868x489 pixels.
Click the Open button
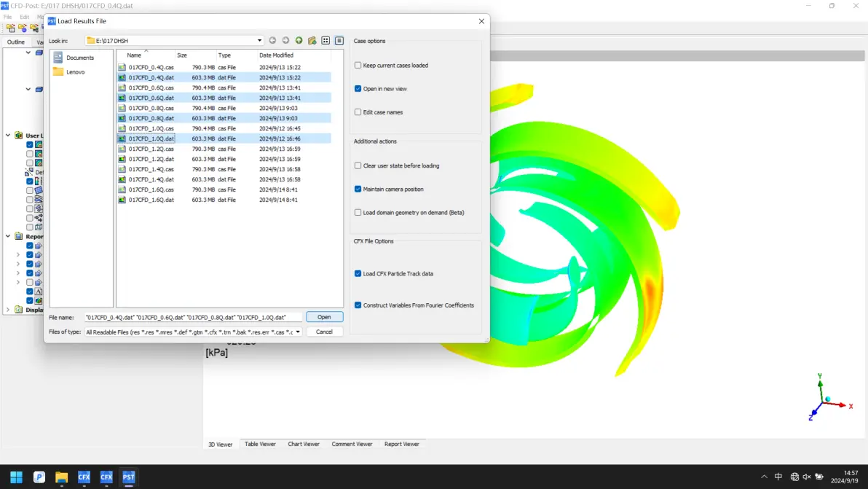click(x=324, y=317)
